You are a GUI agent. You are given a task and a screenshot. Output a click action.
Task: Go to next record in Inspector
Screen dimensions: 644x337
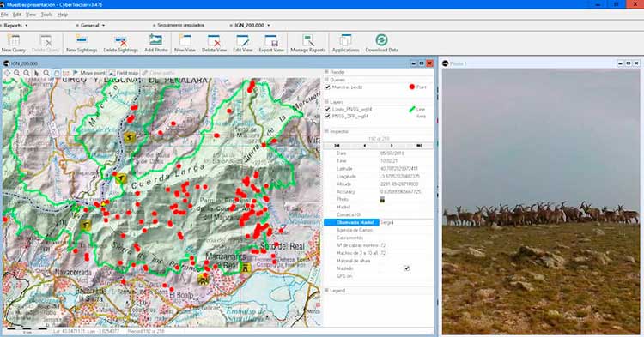392,146
